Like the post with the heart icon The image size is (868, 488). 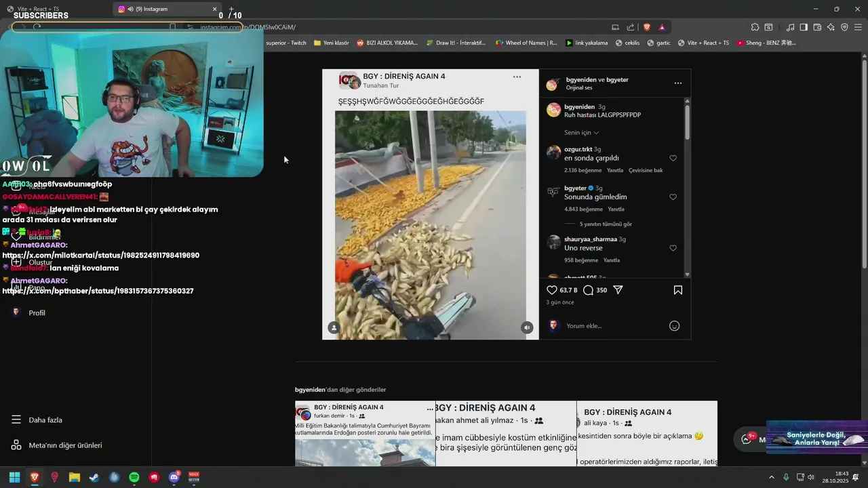552,290
